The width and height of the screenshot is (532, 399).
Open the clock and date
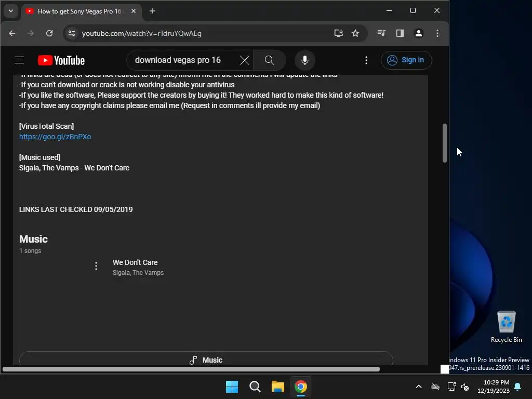click(x=494, y=387)
